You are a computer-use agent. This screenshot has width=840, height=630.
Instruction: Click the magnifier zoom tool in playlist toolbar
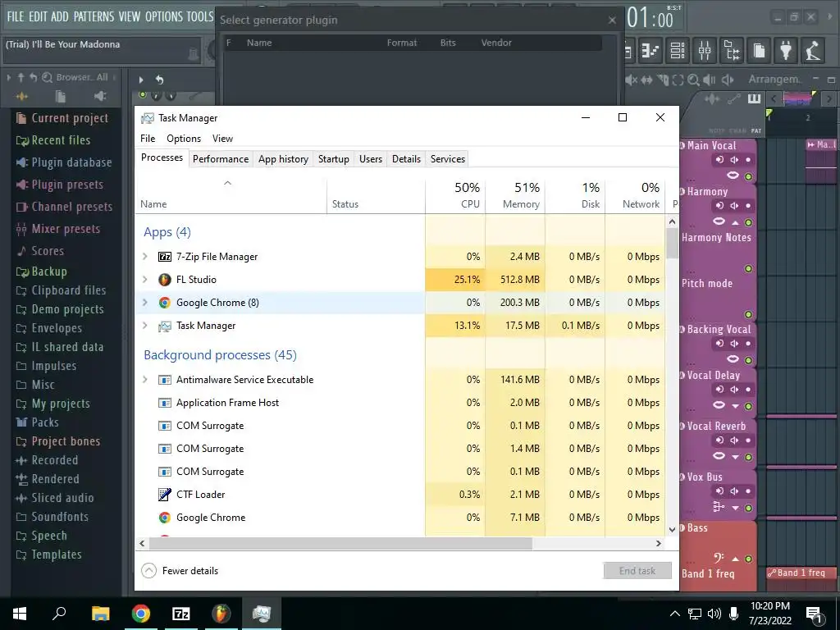693,80
